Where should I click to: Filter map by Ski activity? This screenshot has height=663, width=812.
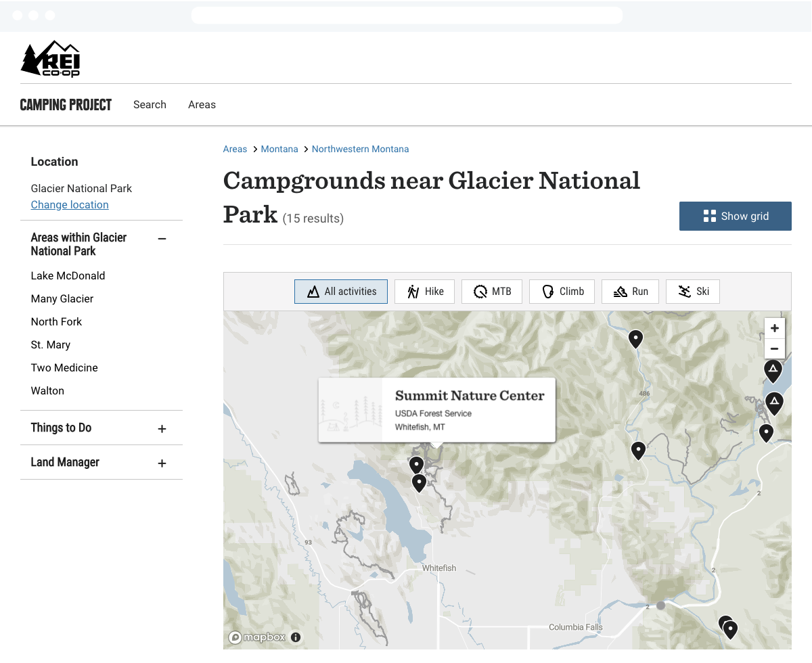693,292
